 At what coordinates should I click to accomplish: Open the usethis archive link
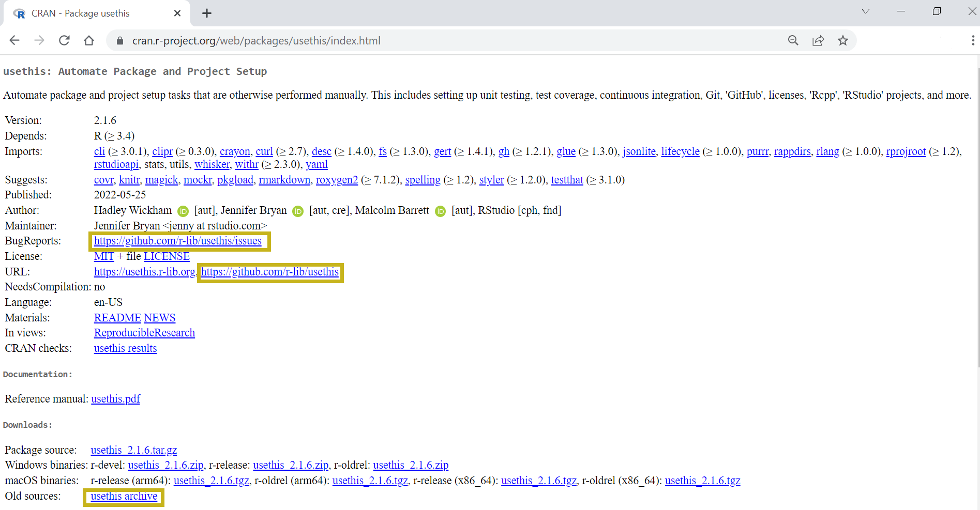pyautogui.click(x=124, y=496)
